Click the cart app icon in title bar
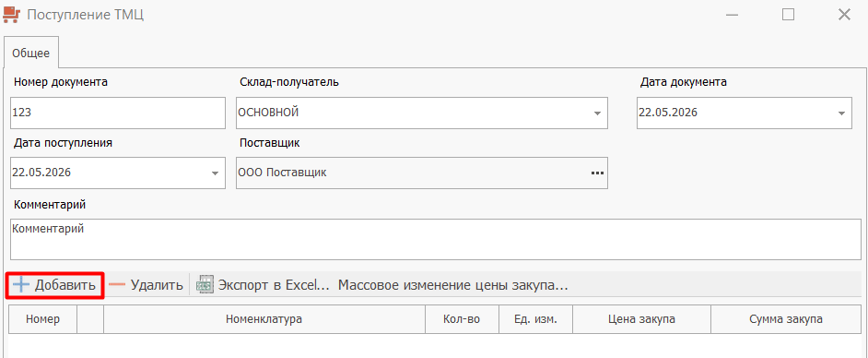The width and height of the screenshot is (868, 358). (12, 15)
